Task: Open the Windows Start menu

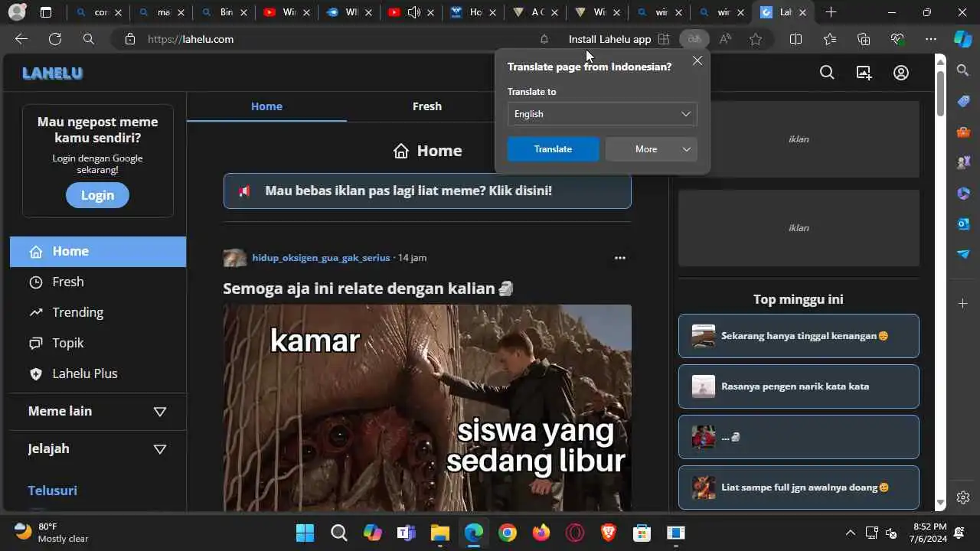Action: 305,533
